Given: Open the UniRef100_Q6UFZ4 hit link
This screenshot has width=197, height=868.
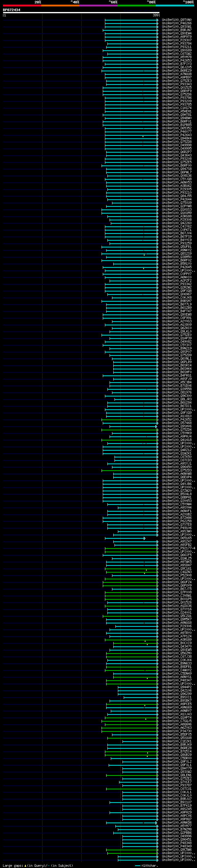Looking at the screenshot, I should 177,582.
